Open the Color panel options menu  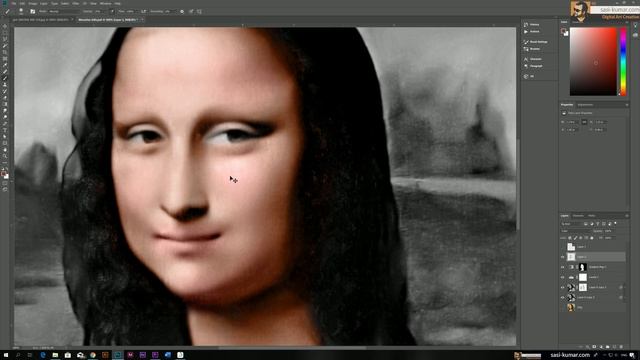click(x=627, y=22)
